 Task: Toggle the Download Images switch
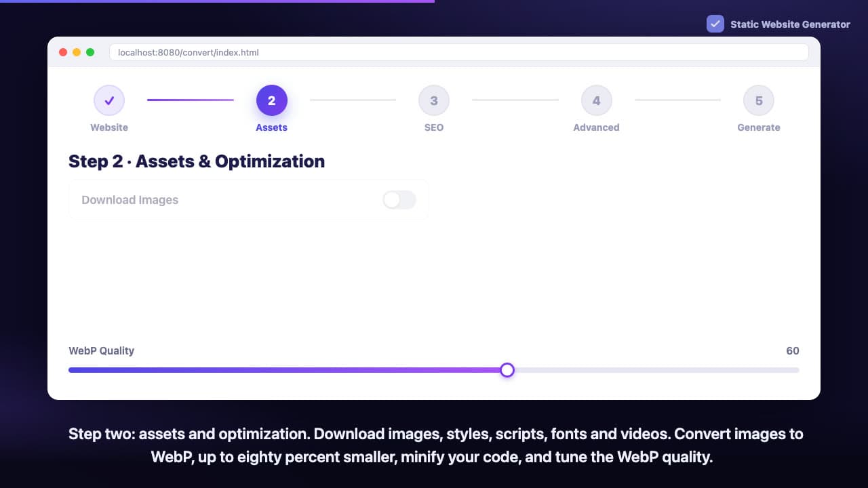[x=399, y=199]
